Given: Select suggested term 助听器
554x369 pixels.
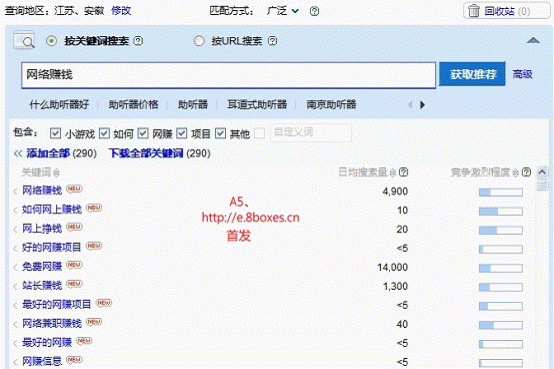Looking at the screenshot, I should (x=193, y=105).
